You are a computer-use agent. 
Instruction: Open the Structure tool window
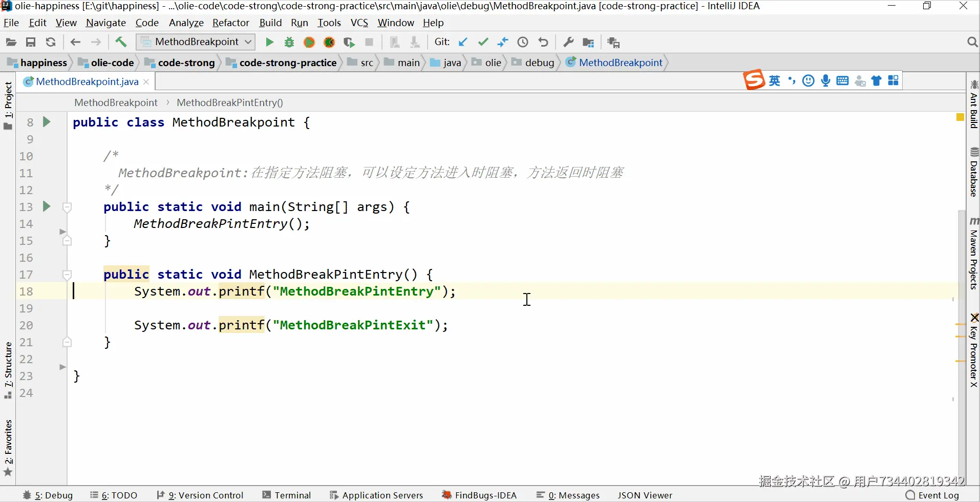[8, 370]
